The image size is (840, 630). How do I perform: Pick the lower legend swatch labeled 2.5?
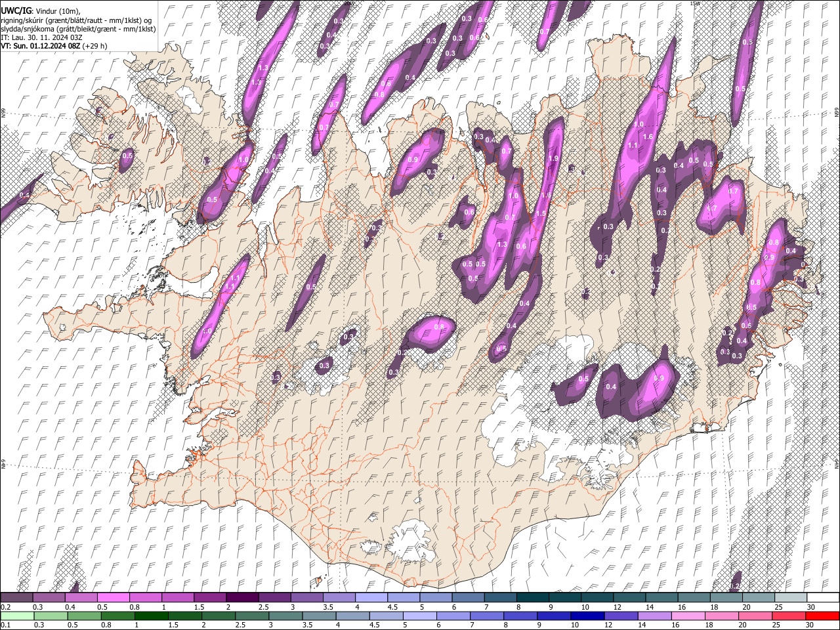(252, 616)
